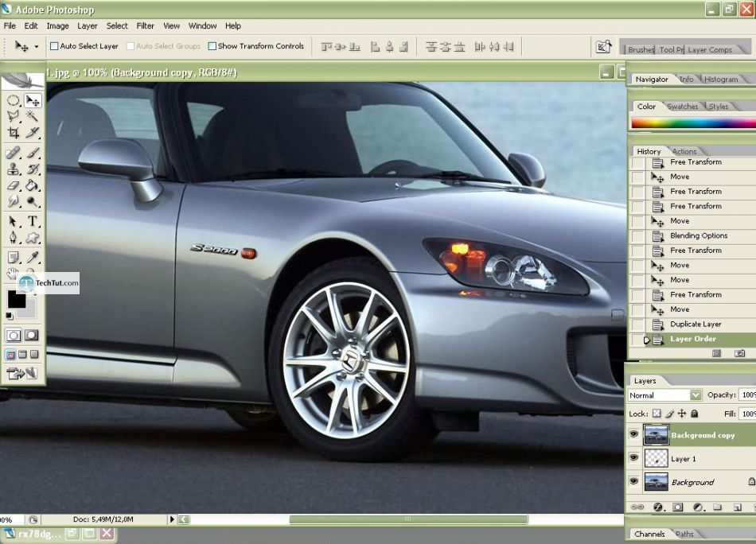This screenshot has width=756, height=544.
Task: Select the Elliptical Marquee tool
Action: pyautogui.click(x=13, y=101)
